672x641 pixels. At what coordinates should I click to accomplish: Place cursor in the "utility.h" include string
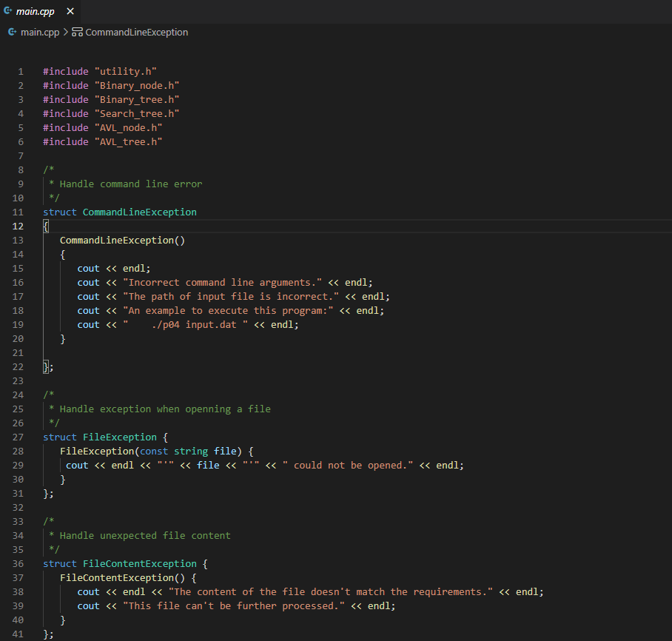[126, 72]
